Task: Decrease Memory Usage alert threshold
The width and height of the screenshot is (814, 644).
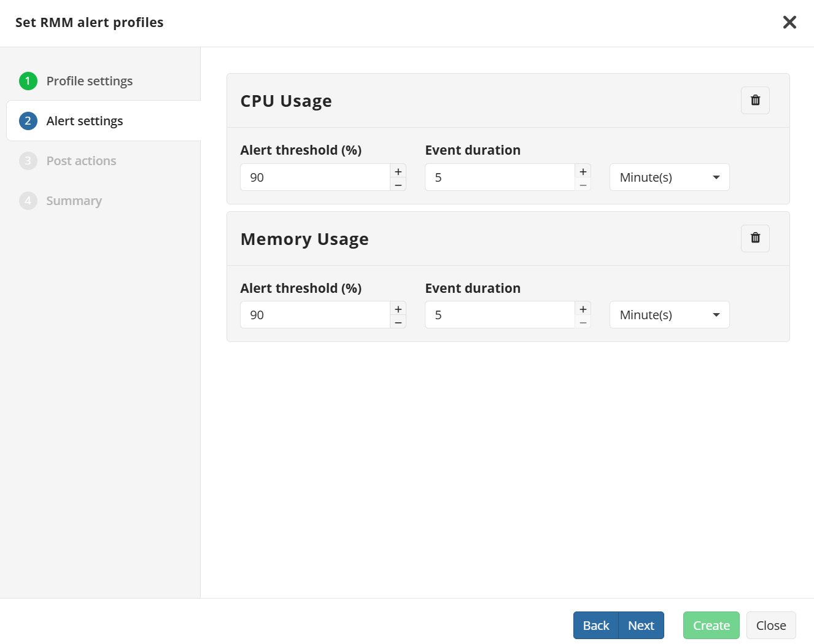Action: pyautogui.click(x=398, y=322)
